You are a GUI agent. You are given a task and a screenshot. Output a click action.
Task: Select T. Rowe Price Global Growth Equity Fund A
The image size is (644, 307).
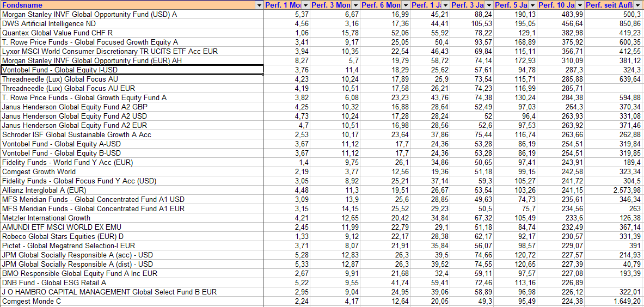(x=132, y=97)
